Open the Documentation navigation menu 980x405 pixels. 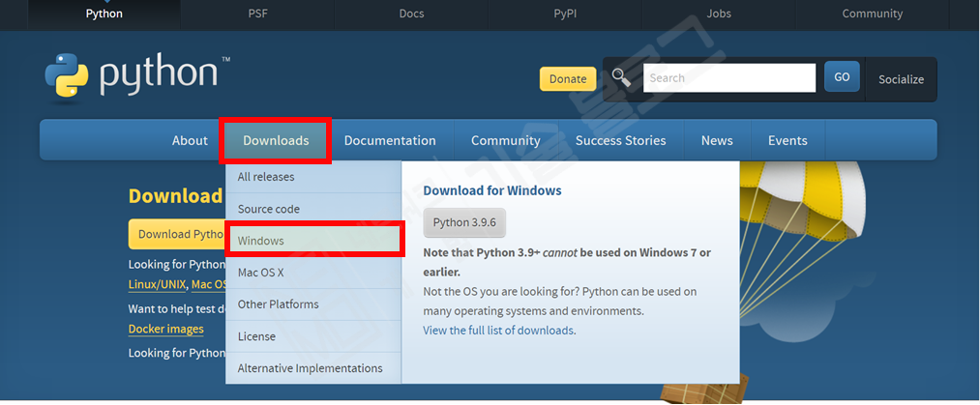(390, 140)
